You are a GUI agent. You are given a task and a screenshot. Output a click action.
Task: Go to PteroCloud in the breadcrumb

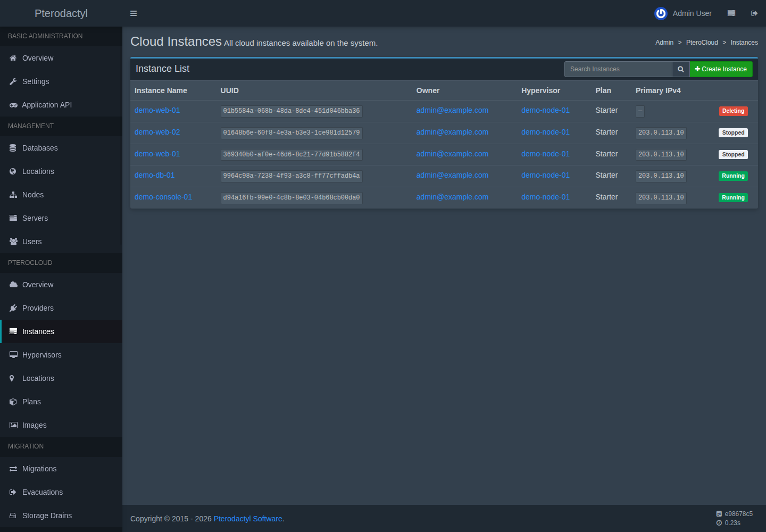coord(702,43)
